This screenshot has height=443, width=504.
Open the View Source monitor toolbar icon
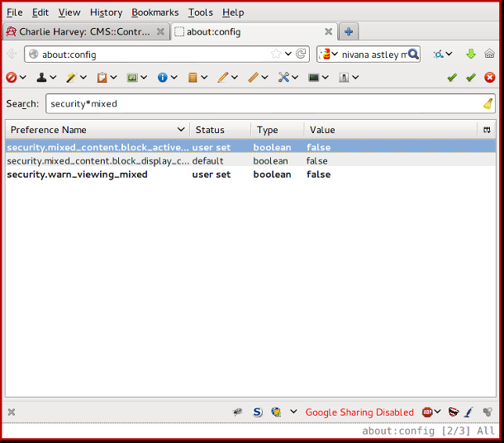point(313,78)
